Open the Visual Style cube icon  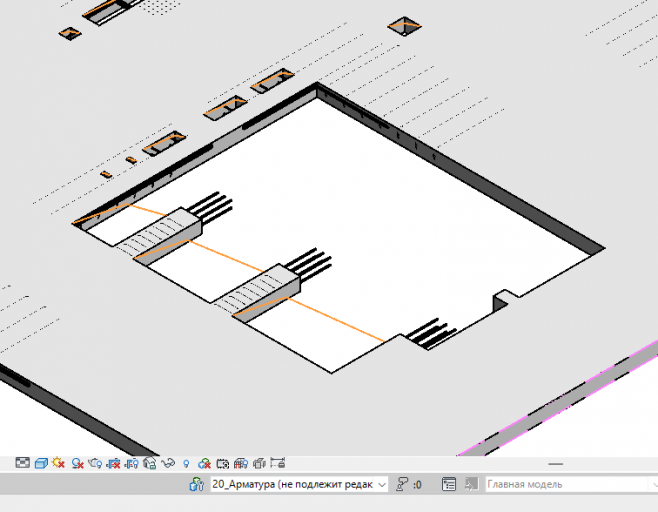coord(41,463)
